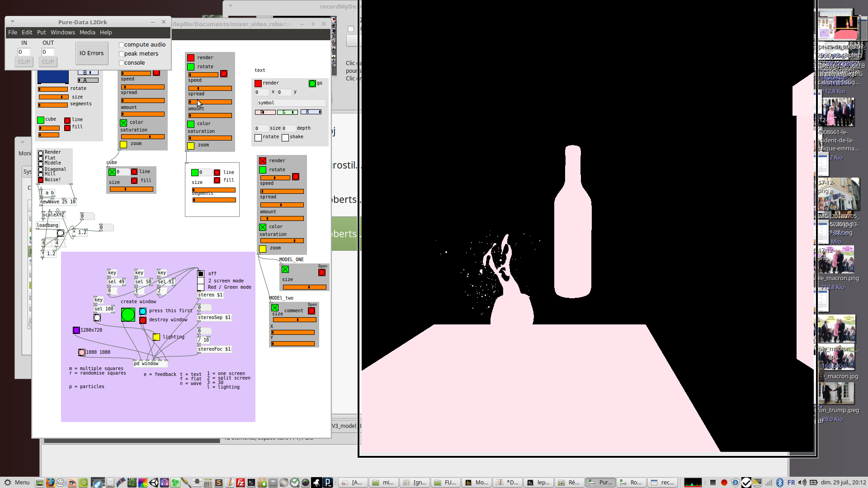
Task: Click the purple 1280x720 message bang
Action: tap(76, 330)
